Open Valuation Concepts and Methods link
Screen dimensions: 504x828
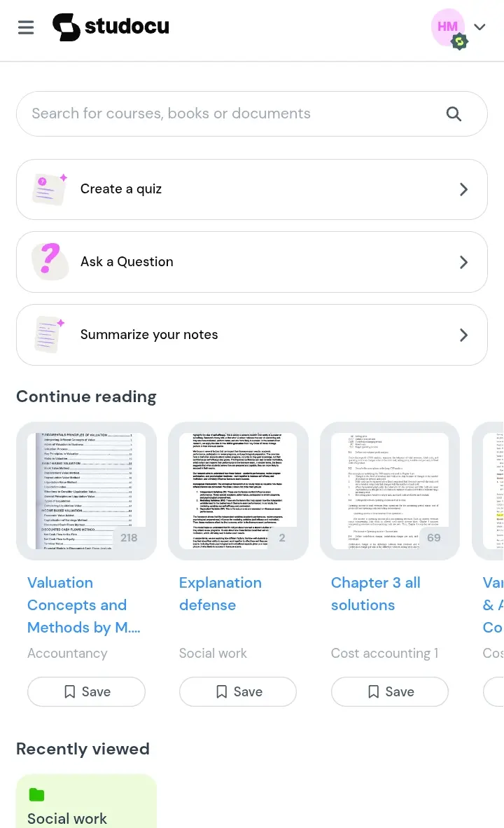[84, 605]
